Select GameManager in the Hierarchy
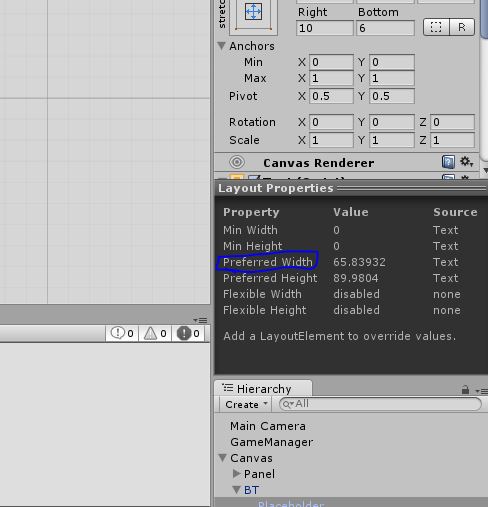488x507 pixels. click(271, 442)
